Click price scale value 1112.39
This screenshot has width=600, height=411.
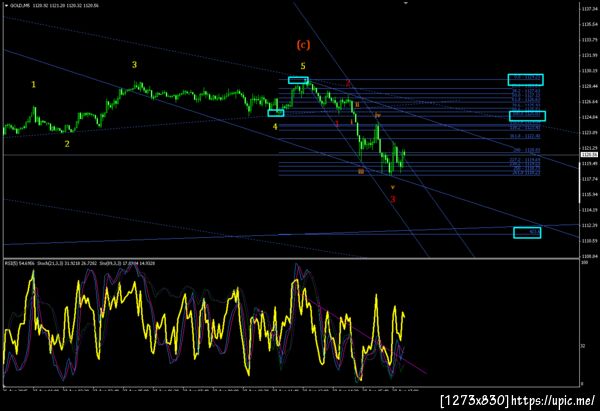click(x=589, y=225)
